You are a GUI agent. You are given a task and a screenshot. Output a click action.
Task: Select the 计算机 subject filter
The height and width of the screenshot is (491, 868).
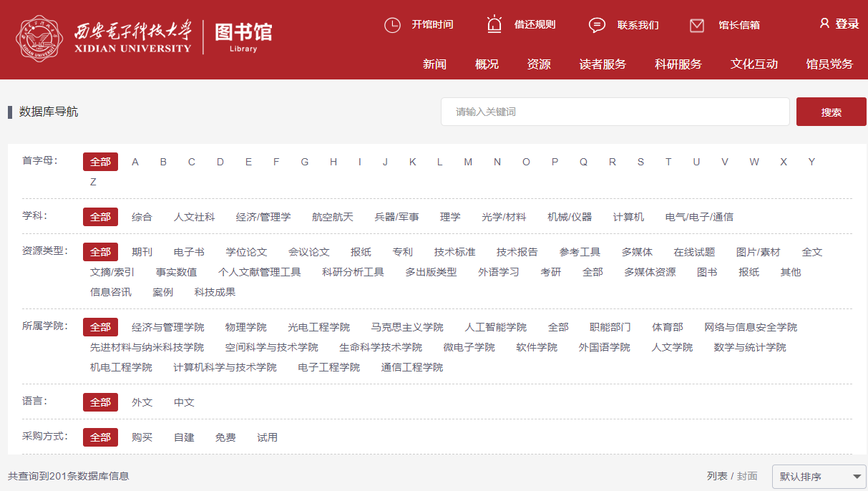click(628, 217)
